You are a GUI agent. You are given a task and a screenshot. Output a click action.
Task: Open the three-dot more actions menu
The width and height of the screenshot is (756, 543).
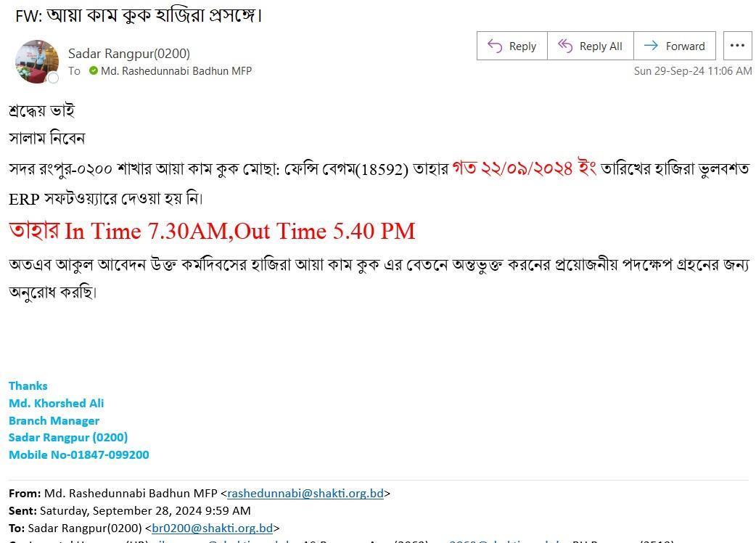[737, 45]
